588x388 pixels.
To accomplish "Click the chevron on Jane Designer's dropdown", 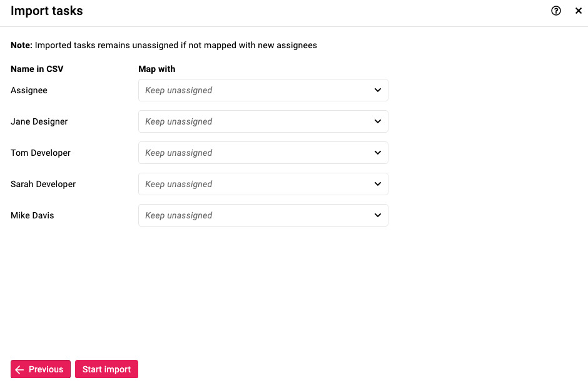I will pyautogui.click(x=378, y=121).
